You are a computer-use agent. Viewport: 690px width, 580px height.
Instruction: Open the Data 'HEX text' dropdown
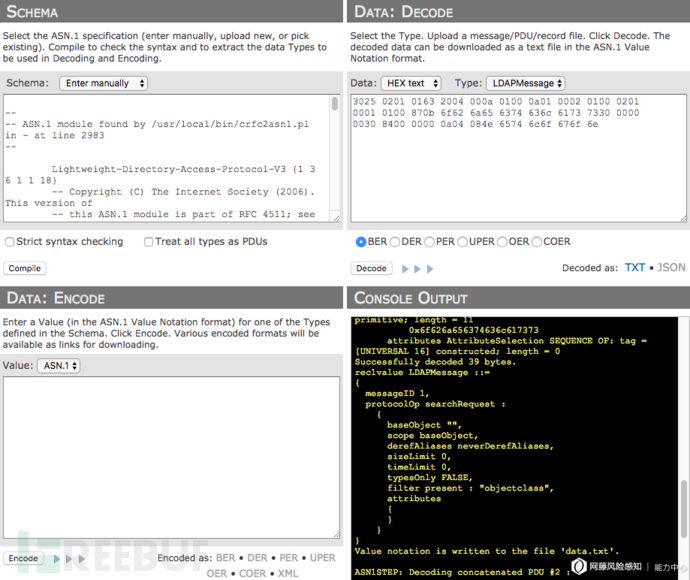pos(410,83)
